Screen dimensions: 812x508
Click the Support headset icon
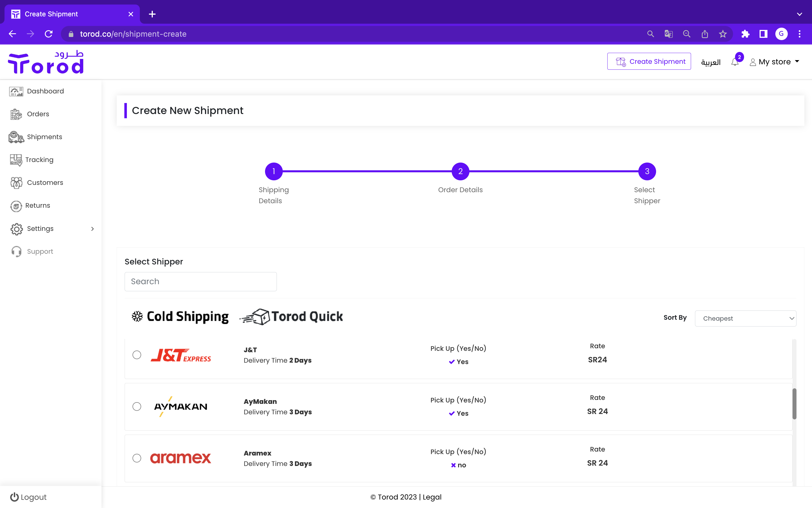click(16, 252)
